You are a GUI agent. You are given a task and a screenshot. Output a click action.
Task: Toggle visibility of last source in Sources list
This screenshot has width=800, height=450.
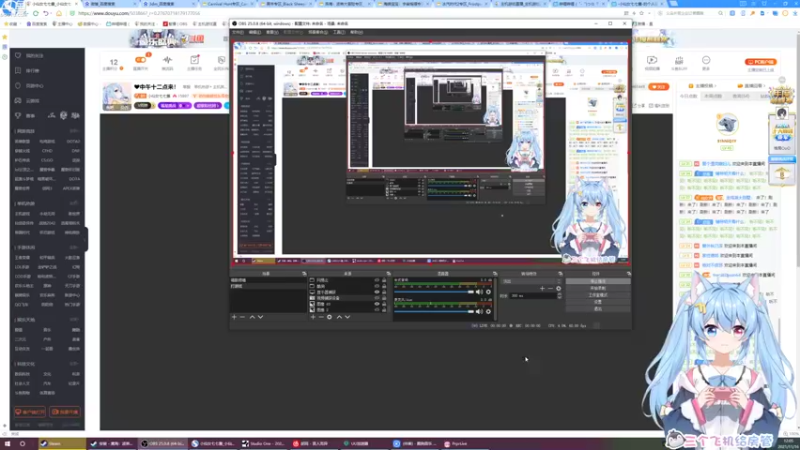tap(377, 310)
